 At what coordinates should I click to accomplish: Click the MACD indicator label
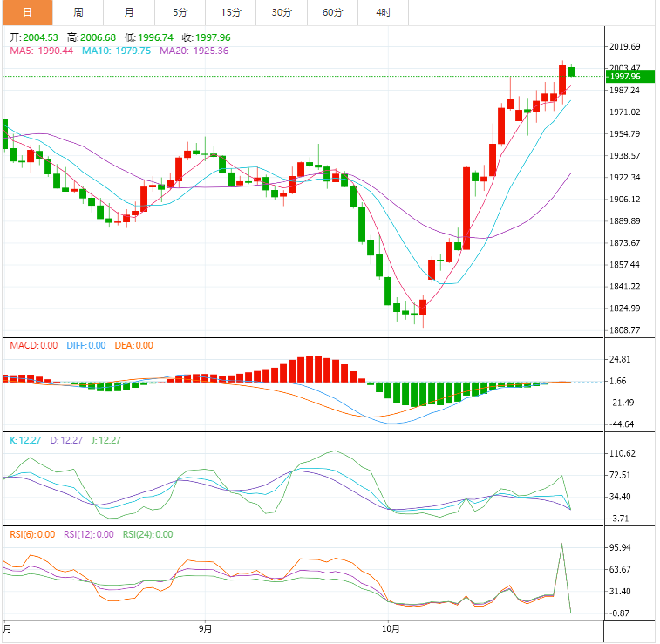tap(34, 345)
